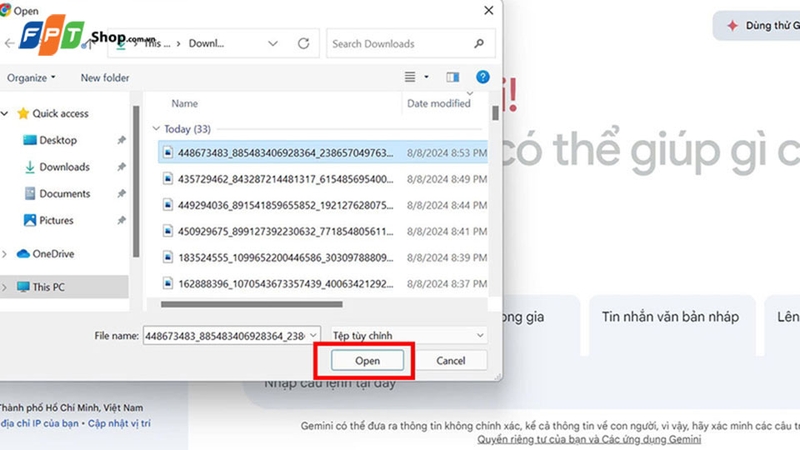Click image icon of file 450929675
800x450 pixels.
coord(167,231)
